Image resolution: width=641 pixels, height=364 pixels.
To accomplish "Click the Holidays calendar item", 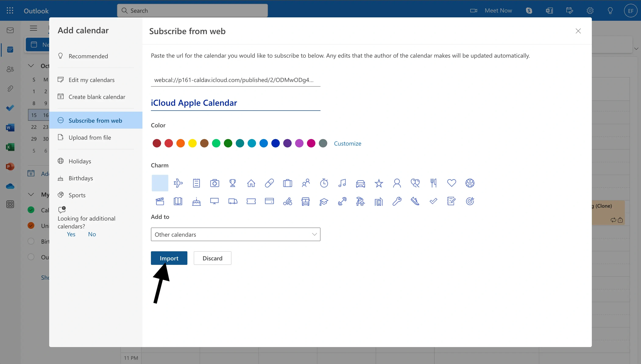I will click(x=80, y=161).
